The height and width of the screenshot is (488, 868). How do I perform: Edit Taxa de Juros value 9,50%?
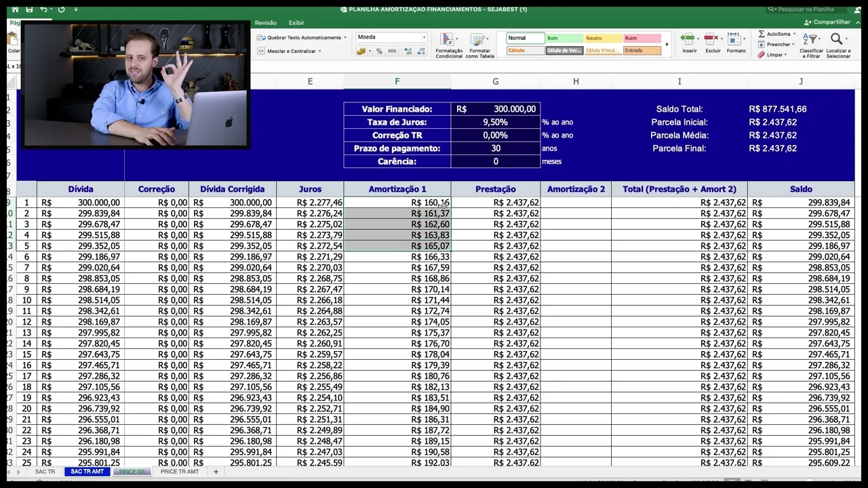pos(496,122)
